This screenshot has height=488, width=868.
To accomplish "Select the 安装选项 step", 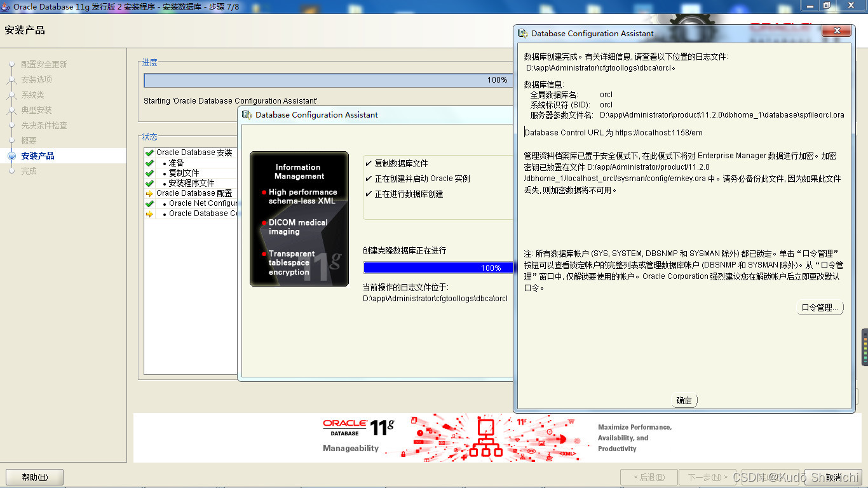I will tap(36, 79).
